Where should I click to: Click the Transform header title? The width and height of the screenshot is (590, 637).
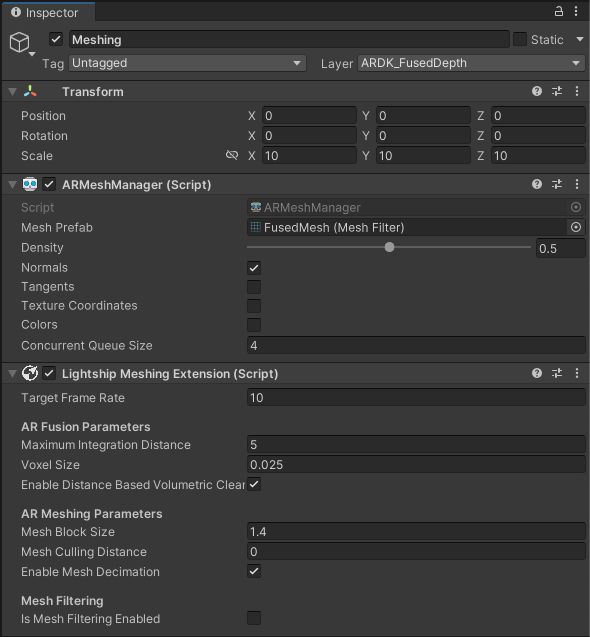[93, 91]
